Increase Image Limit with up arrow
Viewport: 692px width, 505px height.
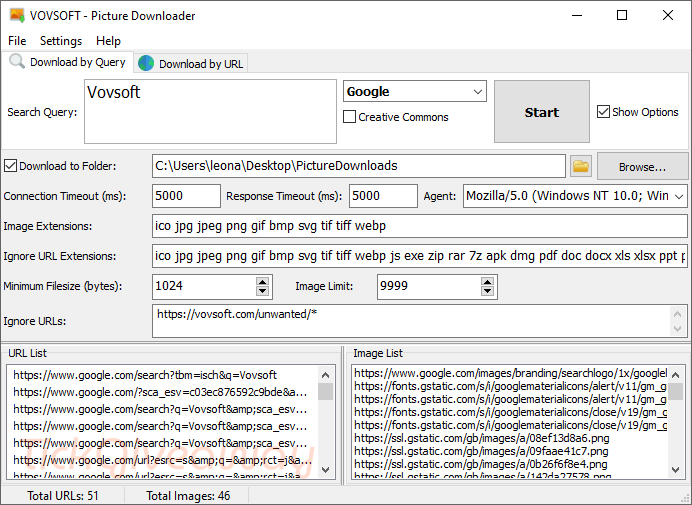point(487,282)
